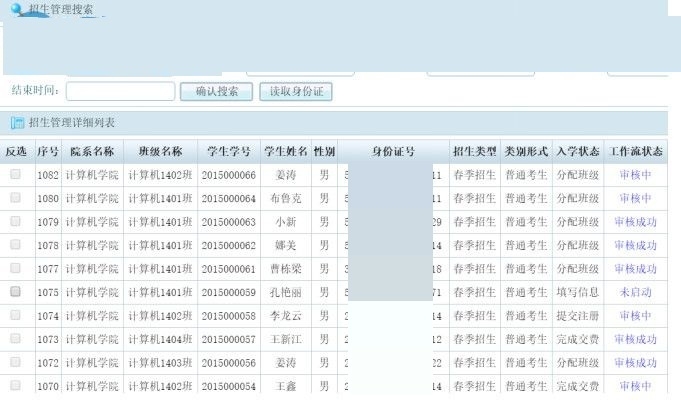Image resolution: width=681 pixels, height=406 pixels.
Task: Open the 审核中 link for 王鑫
Action: [635, 386]
